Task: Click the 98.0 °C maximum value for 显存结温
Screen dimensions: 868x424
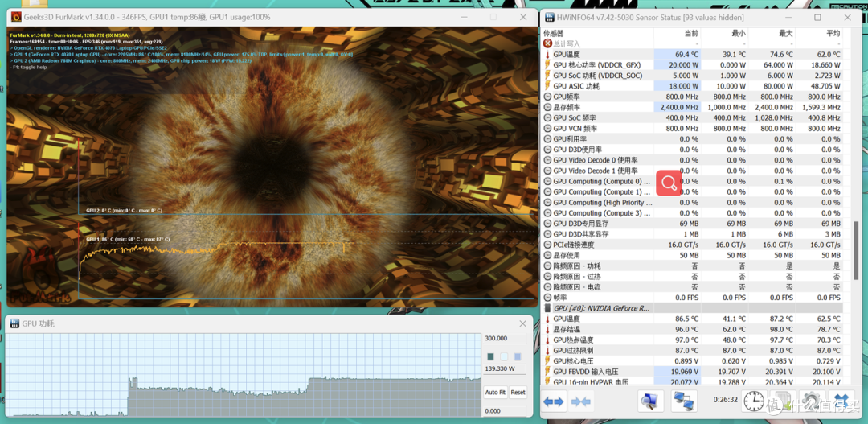Action: pyautogui.click(x=781, y=329)
